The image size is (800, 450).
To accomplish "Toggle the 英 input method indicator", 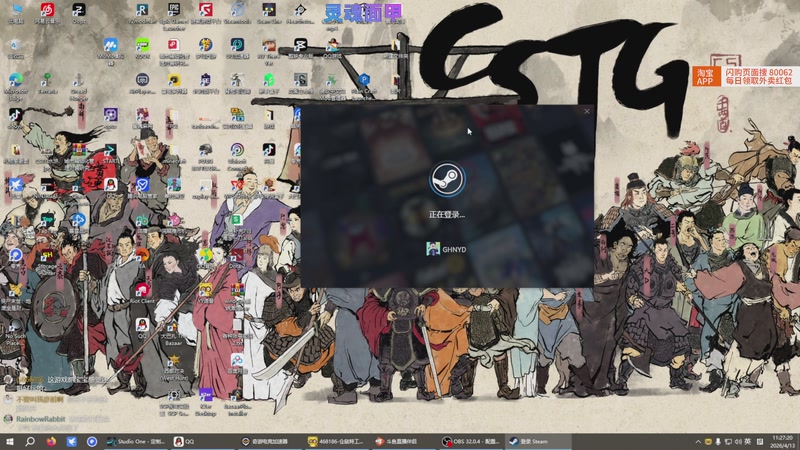I will [x=747, y=441].
